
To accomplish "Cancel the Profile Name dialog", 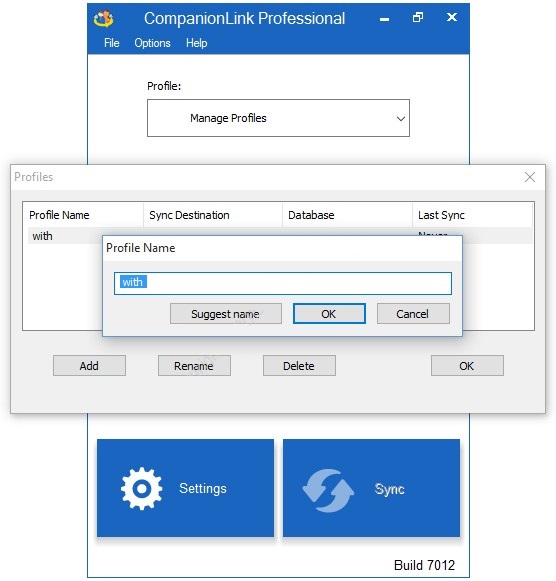I will [x=413, y=314].
